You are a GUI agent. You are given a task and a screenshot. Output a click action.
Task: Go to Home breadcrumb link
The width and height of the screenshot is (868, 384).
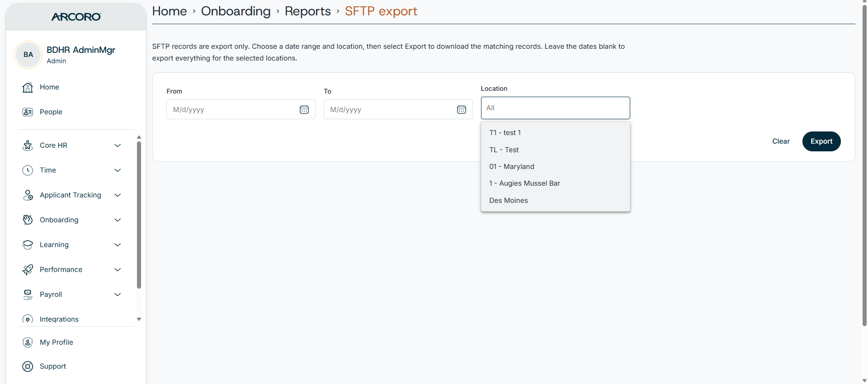coord(170,11)
